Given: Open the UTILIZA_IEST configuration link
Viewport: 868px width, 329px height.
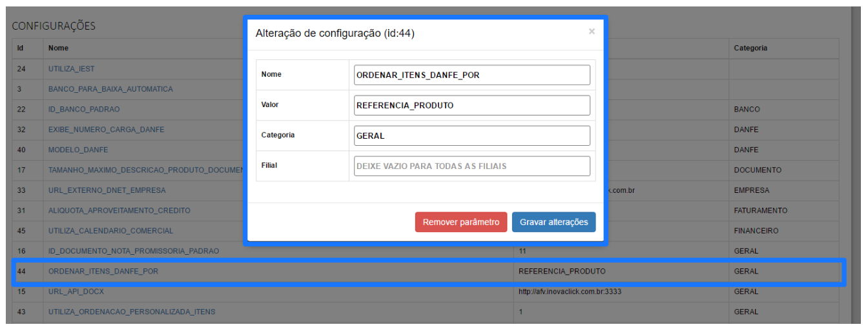Looking at the screenshot, I should pyautogui.click(x=71, y=69).
